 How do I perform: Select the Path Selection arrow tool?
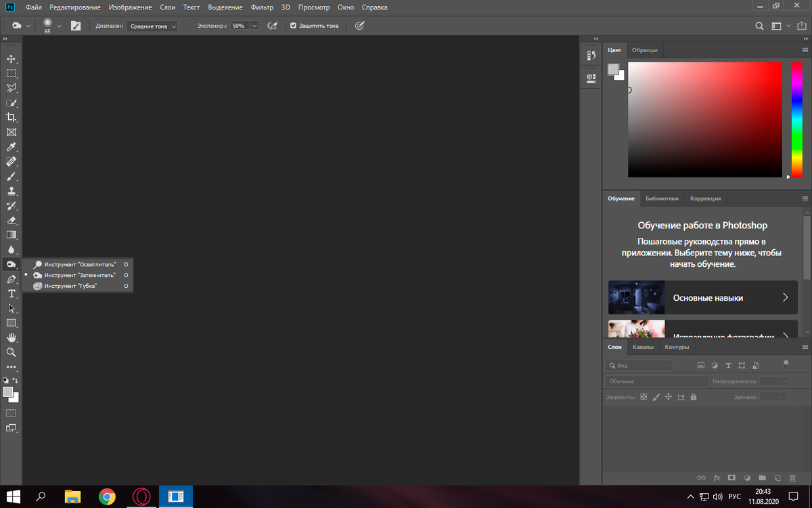click(11, 308)
